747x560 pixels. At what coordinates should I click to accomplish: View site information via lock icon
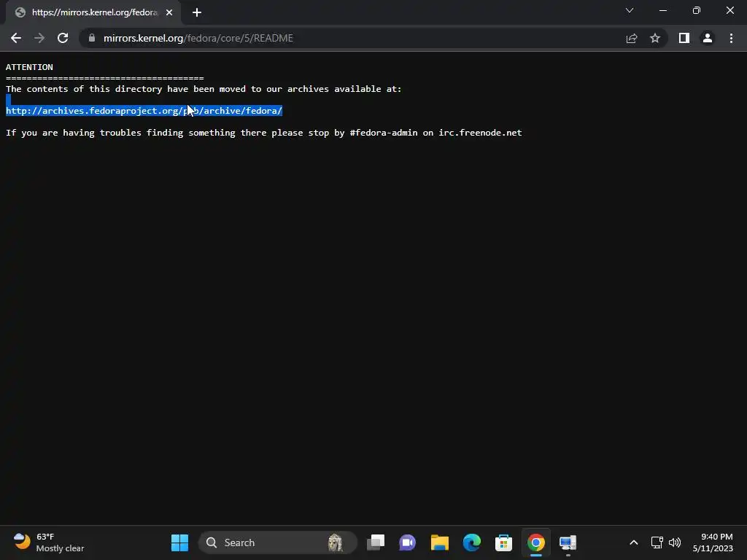(92, 38)
